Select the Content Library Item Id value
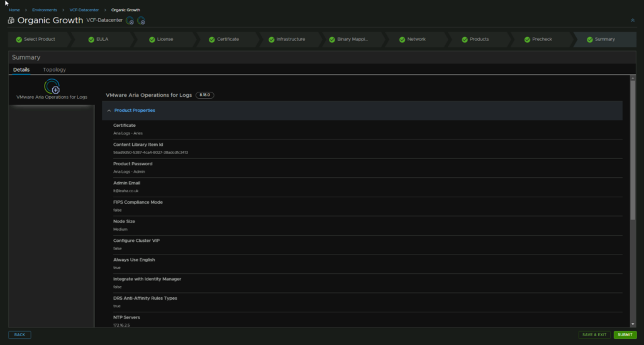This screenshot has height=345, width=644. 150,153
